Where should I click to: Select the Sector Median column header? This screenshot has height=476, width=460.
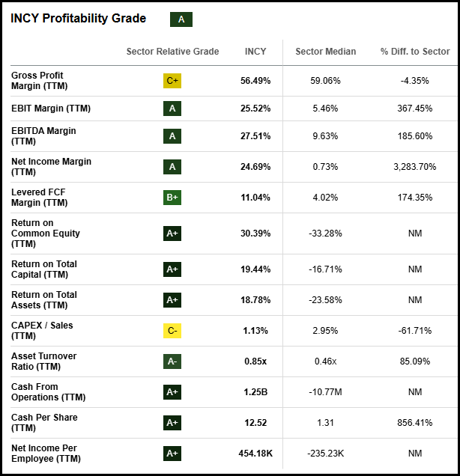click(325, 52)
